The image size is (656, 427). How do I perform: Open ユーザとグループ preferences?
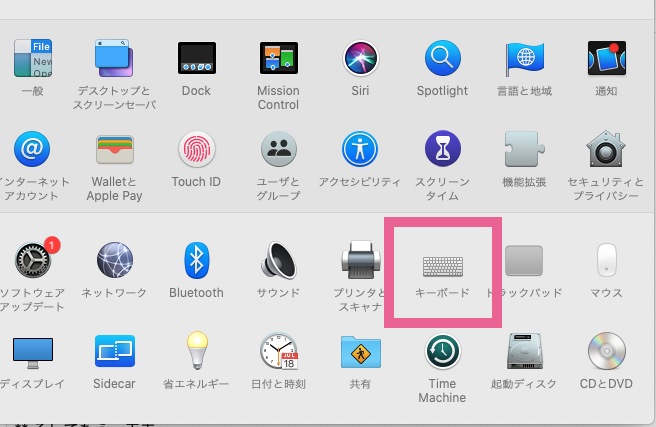[x=279, y=149]
